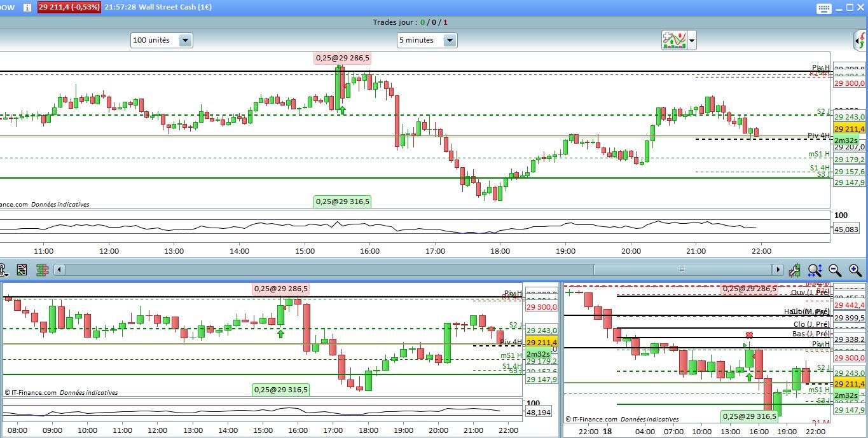
Task: Click the 29 179,2 price label on main chart
Action: (850, 160)
